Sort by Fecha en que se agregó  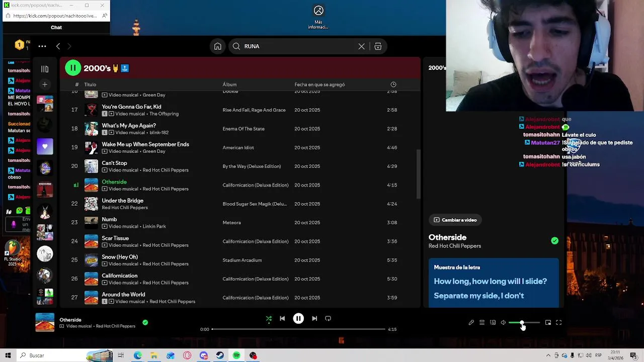pos(319,84)
